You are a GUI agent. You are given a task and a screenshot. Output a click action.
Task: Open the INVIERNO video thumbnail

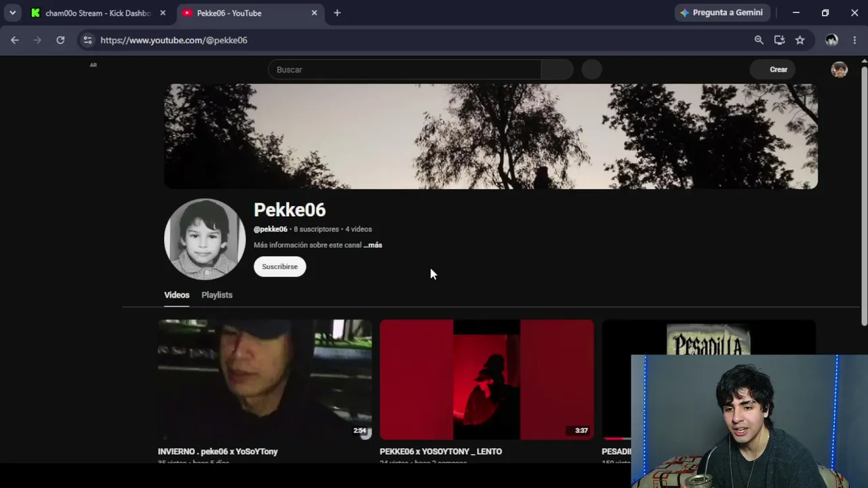(x=264, y=380)
